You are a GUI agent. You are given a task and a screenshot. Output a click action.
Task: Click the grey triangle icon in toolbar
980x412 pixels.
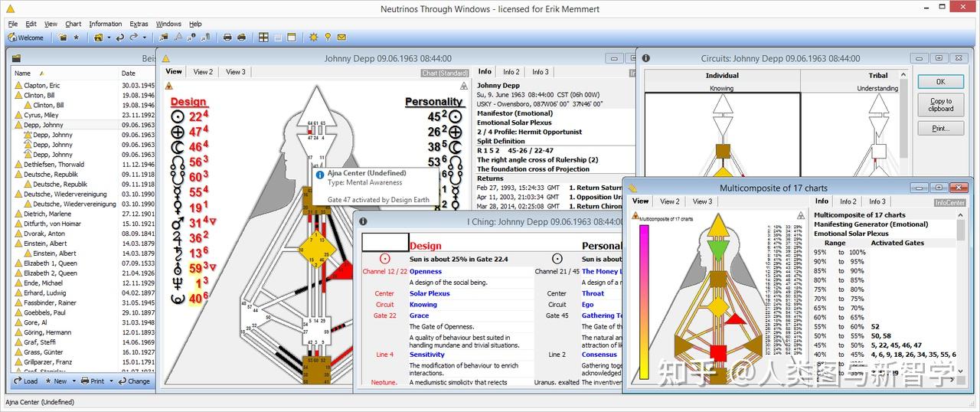pyautogui.click(x=178, y=37)
